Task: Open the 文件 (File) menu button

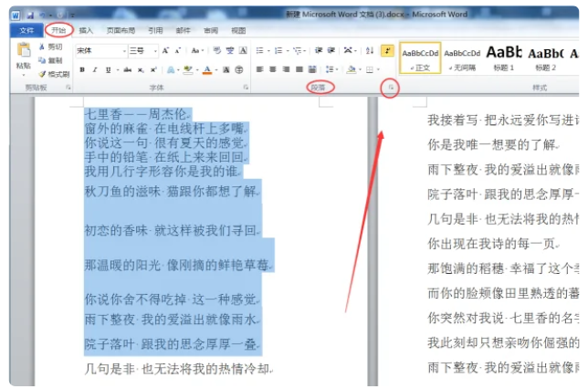Action: [26, 31]
